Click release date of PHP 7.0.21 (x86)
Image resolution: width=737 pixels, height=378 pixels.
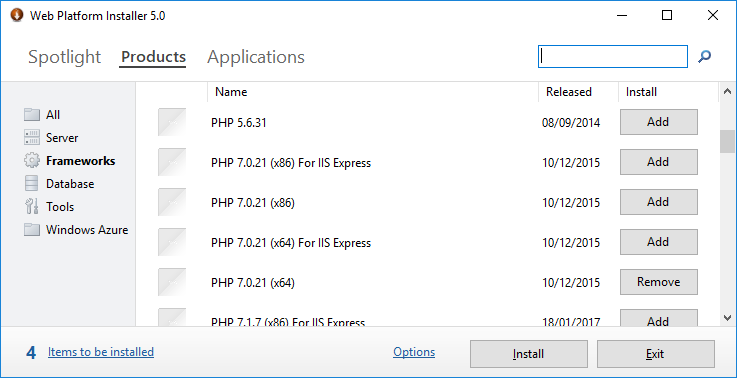coord(571,203)
